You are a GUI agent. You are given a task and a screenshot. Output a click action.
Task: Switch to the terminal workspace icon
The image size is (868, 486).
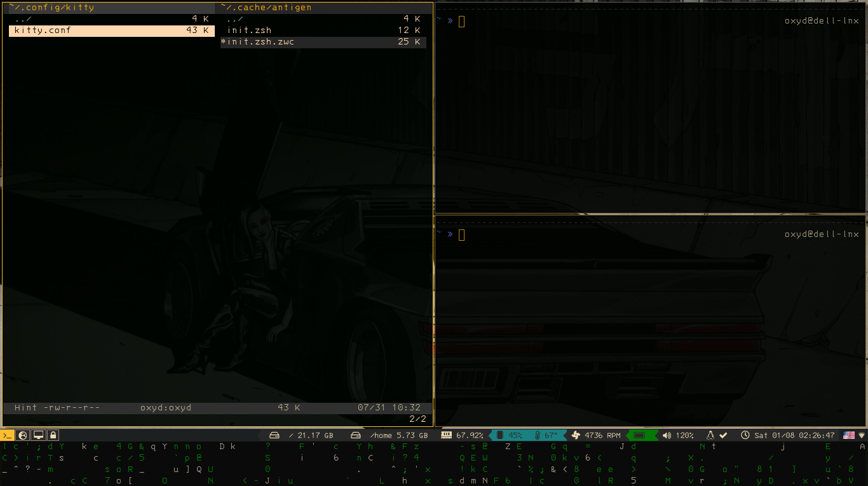tap(7, 435)
